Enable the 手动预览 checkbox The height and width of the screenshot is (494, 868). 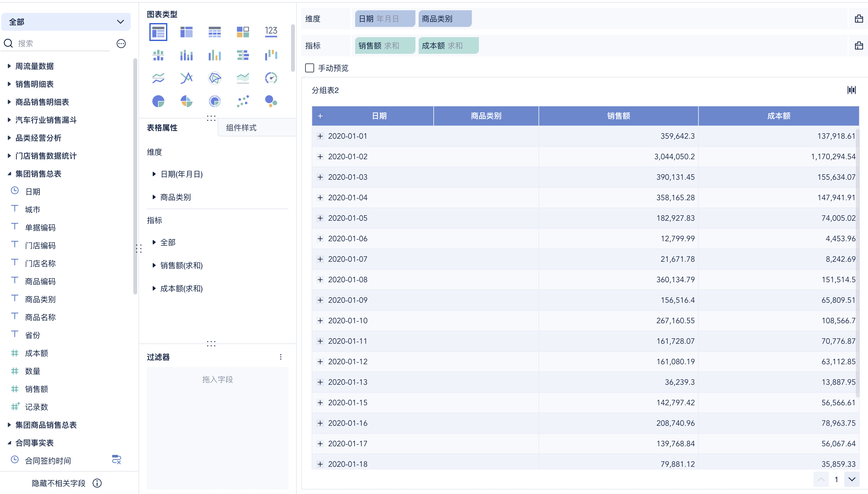309,68
